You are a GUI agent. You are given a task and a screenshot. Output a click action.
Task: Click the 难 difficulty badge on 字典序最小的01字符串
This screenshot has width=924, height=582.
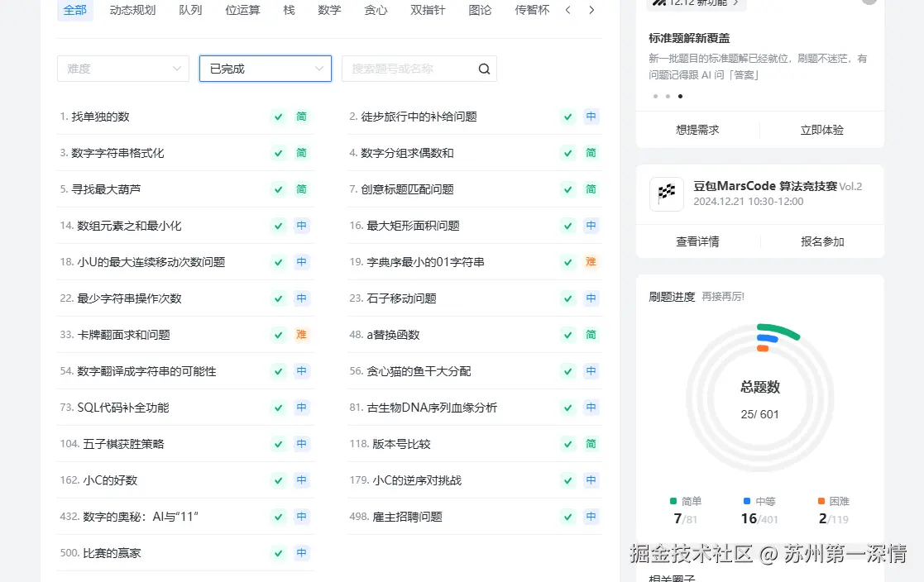click(591, 261)
